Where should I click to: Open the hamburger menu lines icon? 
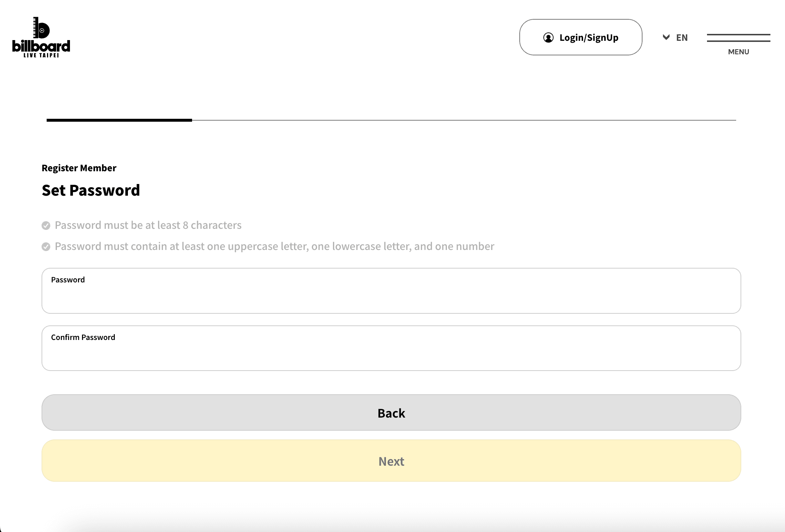(x=738, y=38)
